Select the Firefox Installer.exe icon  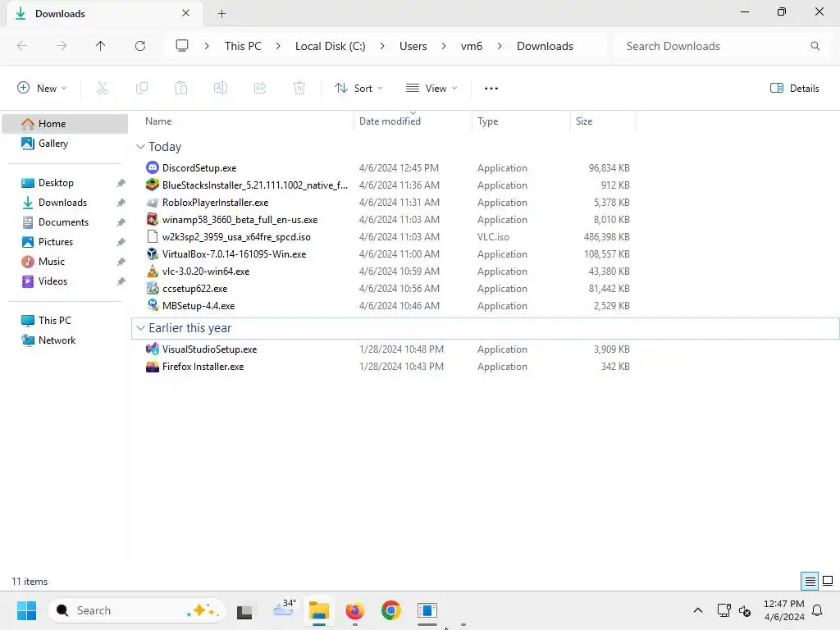pyautogui.click(x=152, y=367)
